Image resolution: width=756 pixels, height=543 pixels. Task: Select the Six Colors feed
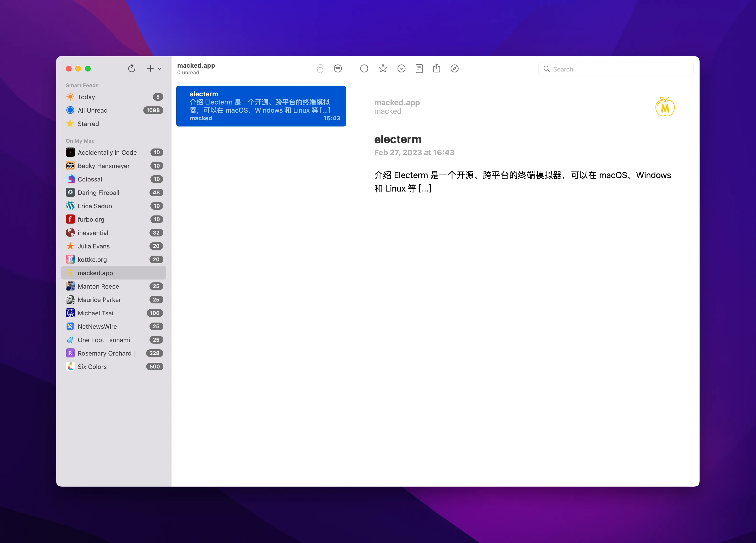coord(92,366)
